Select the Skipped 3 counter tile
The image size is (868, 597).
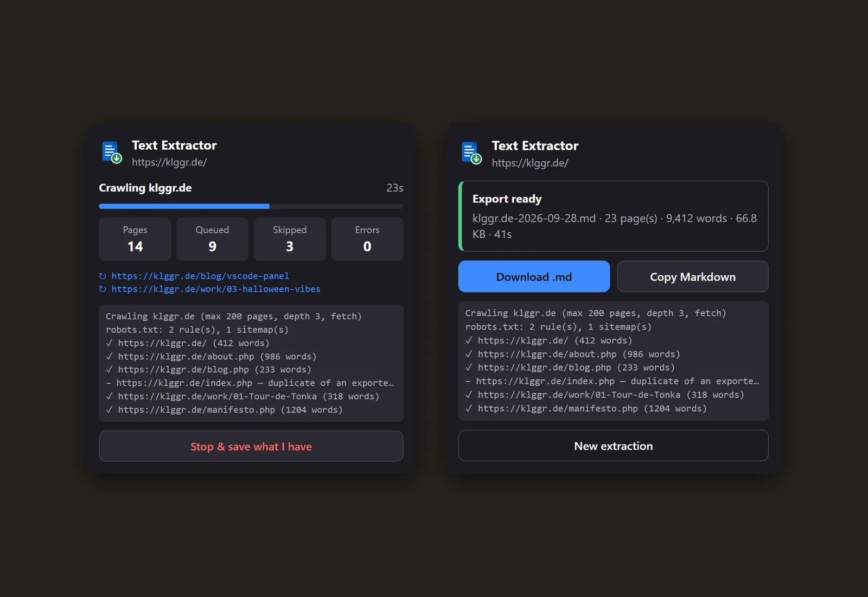tap(290, 239)
